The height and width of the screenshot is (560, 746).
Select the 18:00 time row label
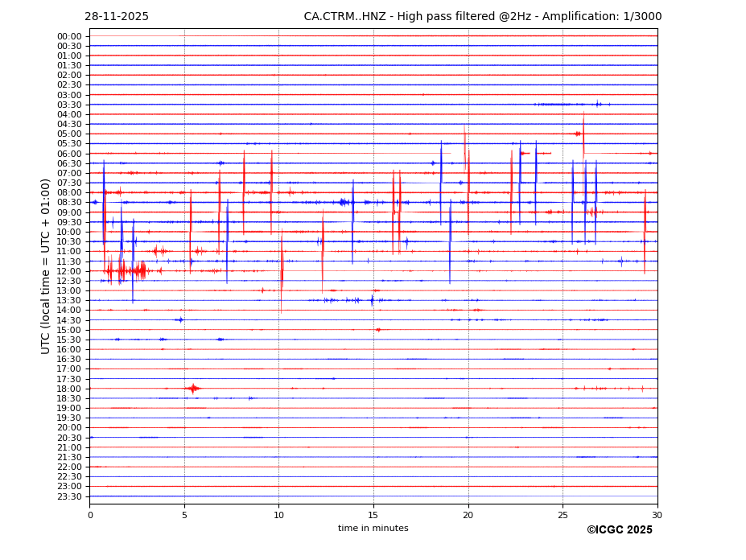[68, 389]
